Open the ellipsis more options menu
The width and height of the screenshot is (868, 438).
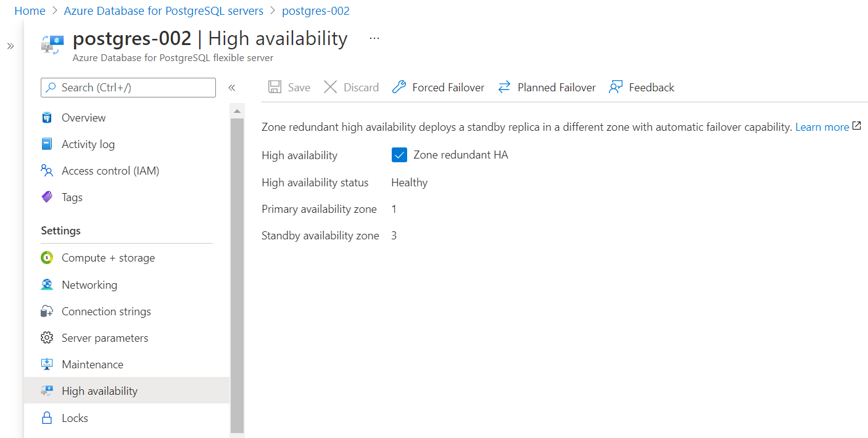click(x=374, y=38)
